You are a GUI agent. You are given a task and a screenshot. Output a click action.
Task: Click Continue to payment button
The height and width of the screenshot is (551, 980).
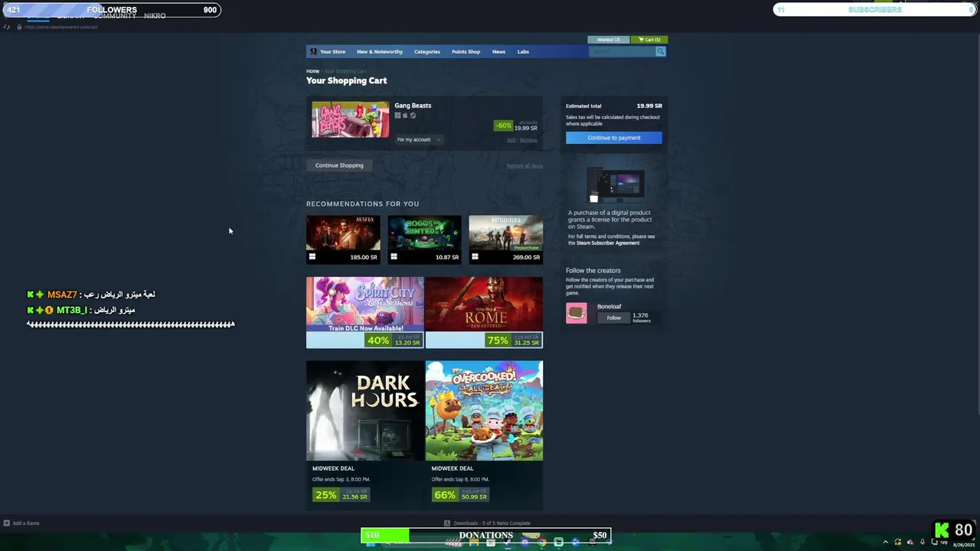coord(614,138)
